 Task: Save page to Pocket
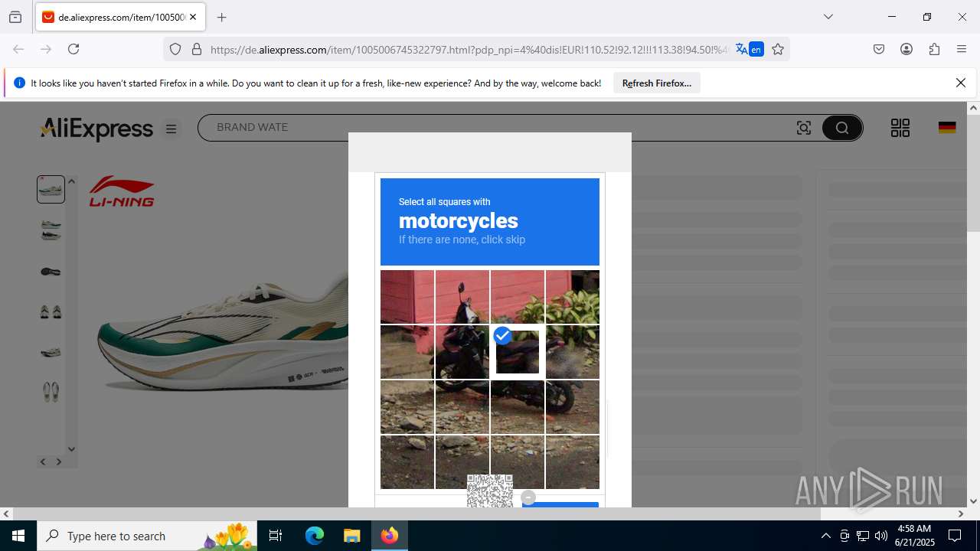pos(879,49)
